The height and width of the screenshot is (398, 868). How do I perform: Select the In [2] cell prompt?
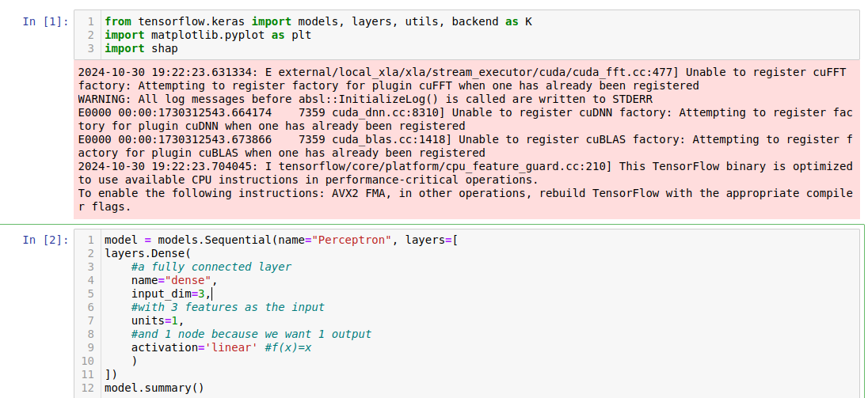(45, 240)
